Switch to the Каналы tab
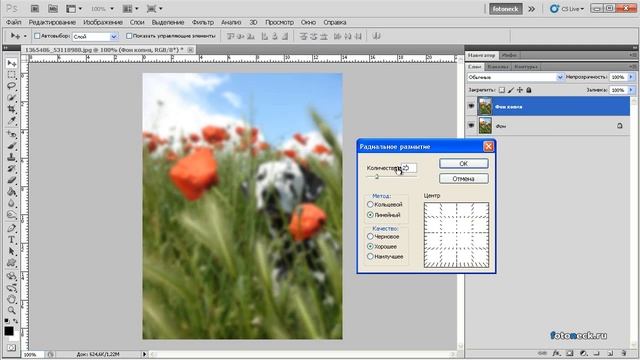This screenshot has width=640, height=360. 498,67
